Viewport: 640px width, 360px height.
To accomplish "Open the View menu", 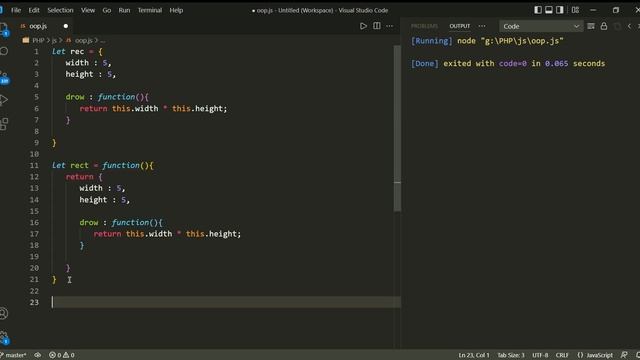I will click(x=88, y=10).
